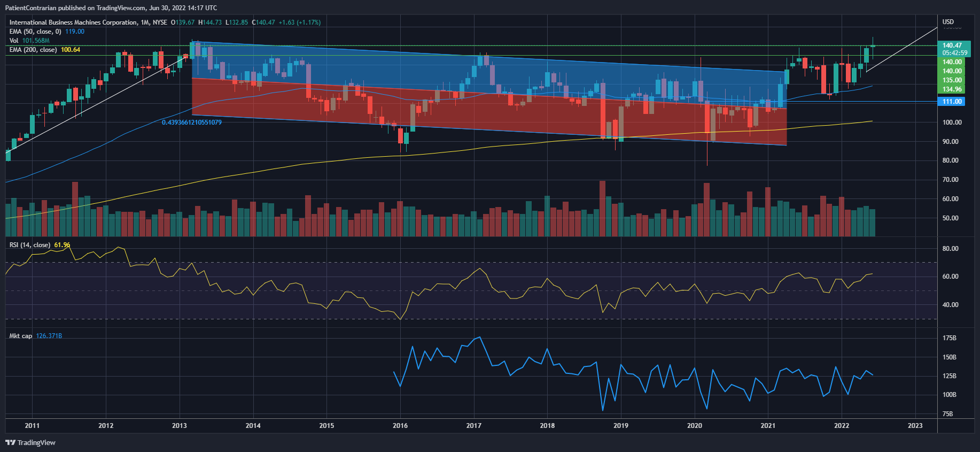Click the 50.00 price axis label
The width and height of the screenshot is (980, 452).
(950, 218)
